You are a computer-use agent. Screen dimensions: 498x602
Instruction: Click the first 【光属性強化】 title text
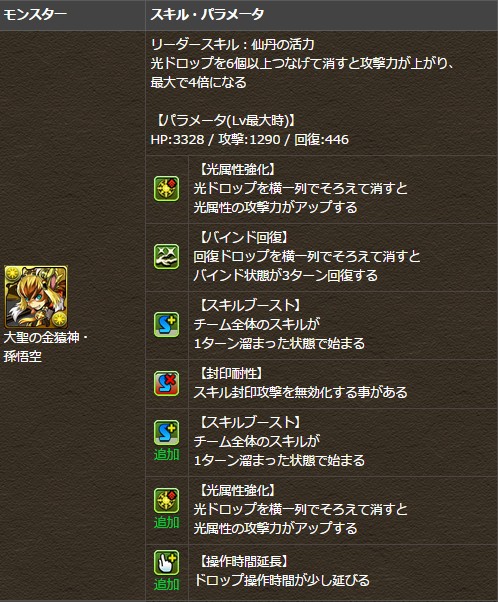click(237, 169)
